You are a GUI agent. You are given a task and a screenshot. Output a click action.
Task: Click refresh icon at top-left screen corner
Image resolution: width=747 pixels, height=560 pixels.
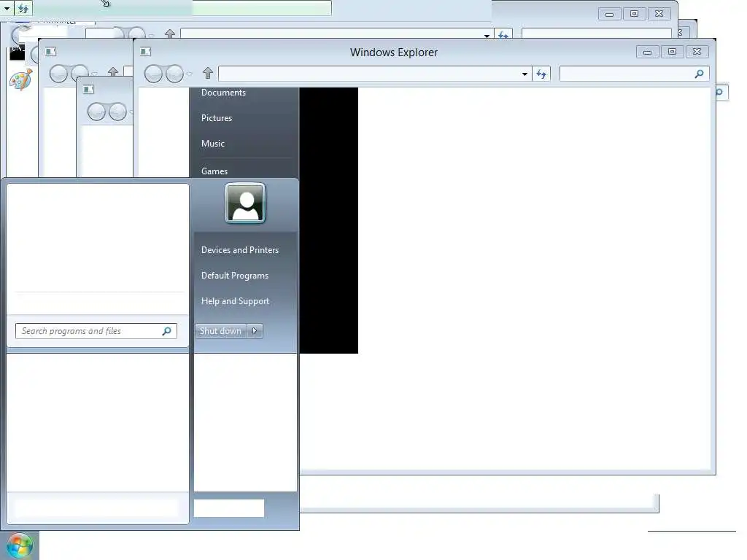coord(23,8)
